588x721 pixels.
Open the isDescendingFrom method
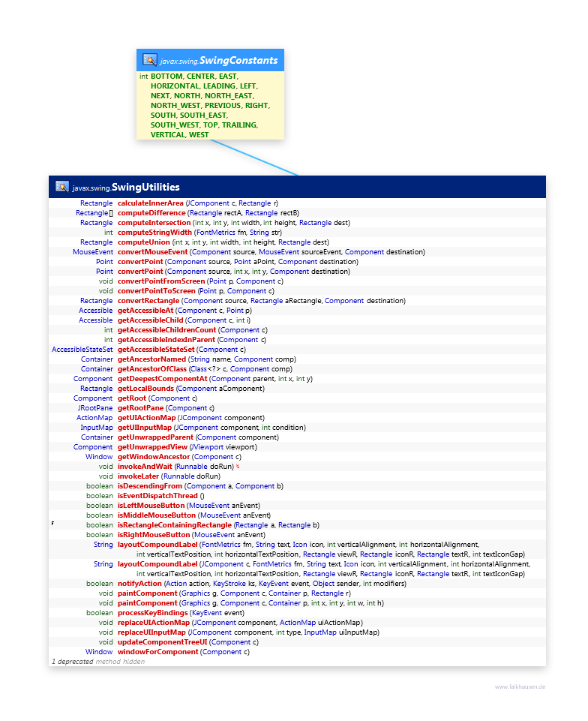click(150, 486)
